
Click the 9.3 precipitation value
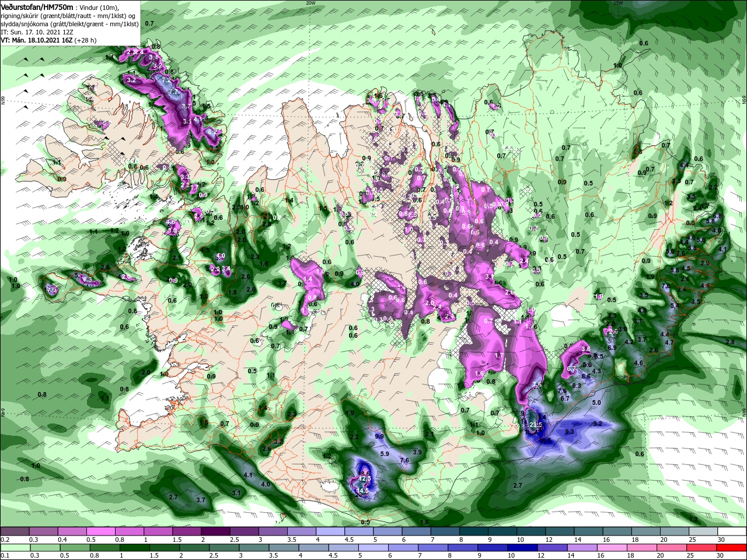pyautogui.click(x=570, y=432)
